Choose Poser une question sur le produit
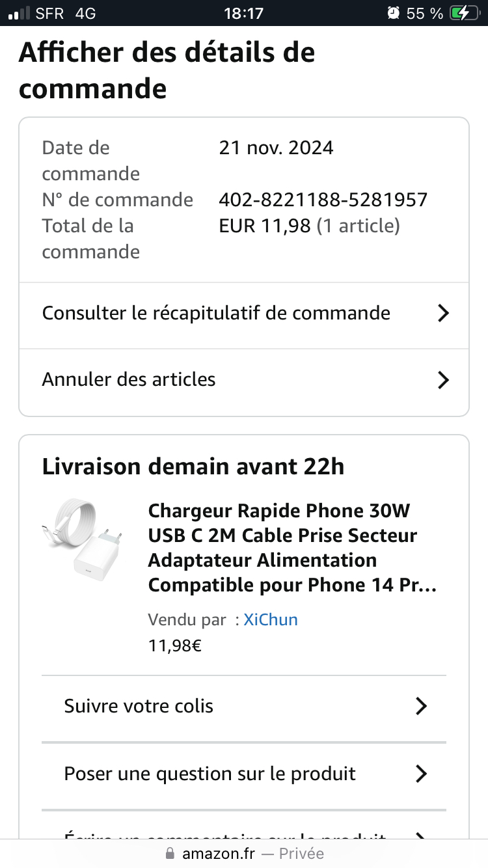The image size is (488, 868). pos(210,774)
